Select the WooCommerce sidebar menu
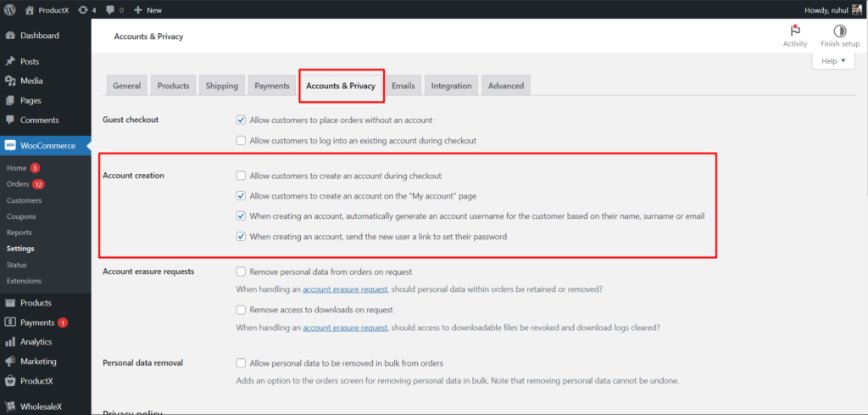Screen dimensions: 868x415 (46, 145)
